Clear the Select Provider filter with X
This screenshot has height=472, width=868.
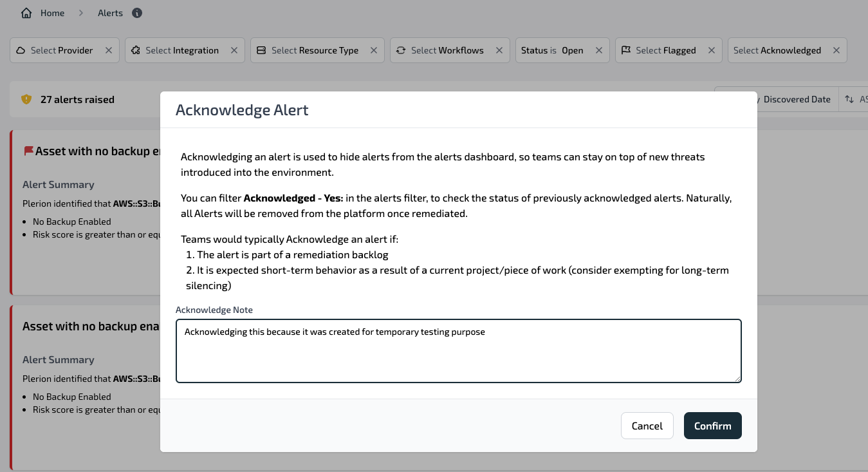tap(108, 50)
